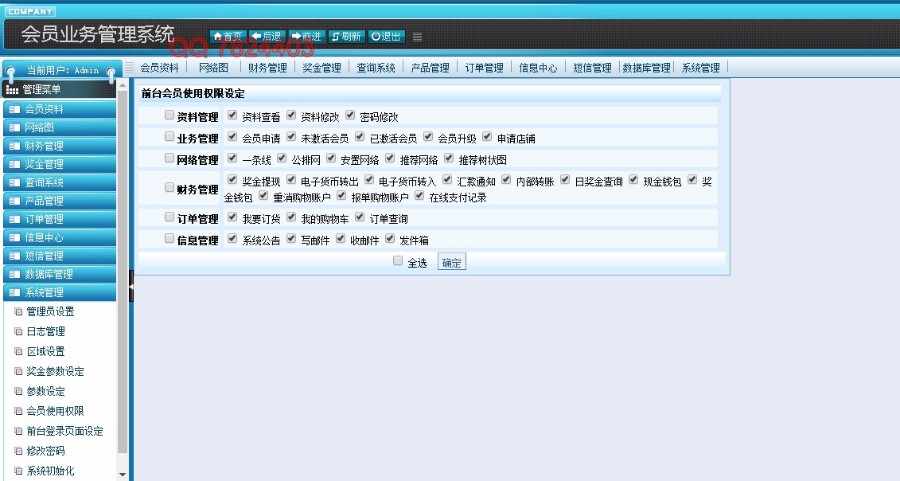Click the folder icon beside sidebar 网络图
Viewport: 900px width, 481px height.
(x=14, y=127)
